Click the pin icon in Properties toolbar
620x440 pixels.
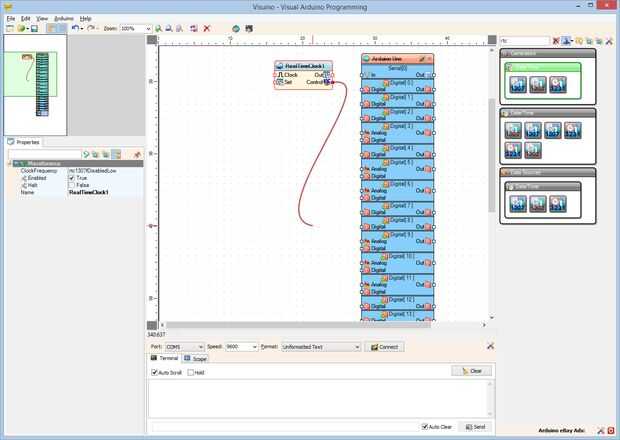coord(137,155)
